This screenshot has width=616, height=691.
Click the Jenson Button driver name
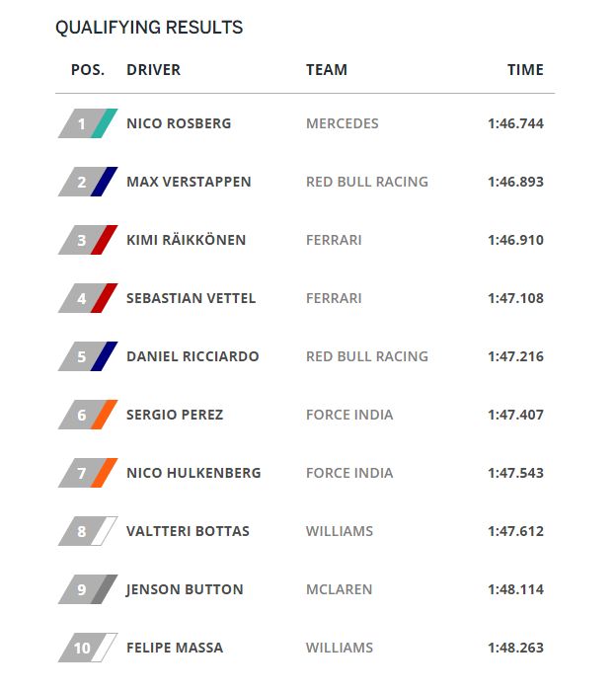coord(185,590)
